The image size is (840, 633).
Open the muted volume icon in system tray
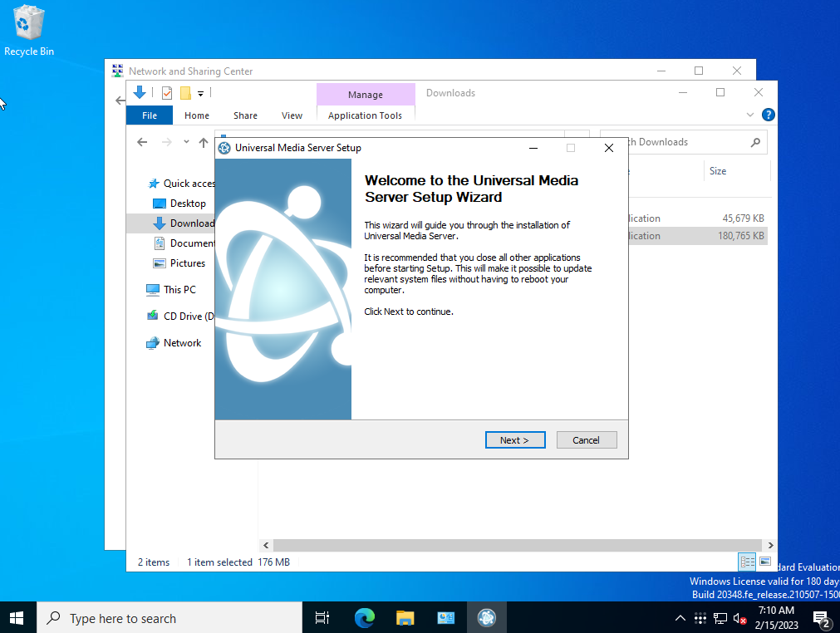pos(739,617)
